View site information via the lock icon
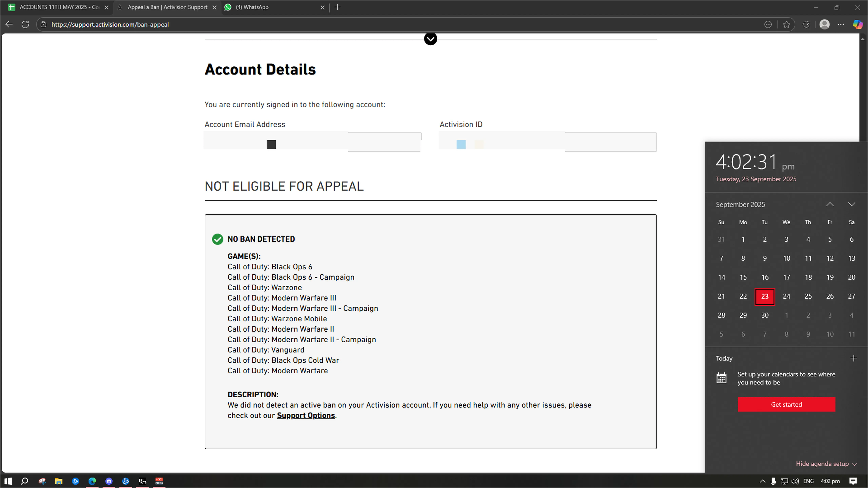This screenshot has width=868, height=488. [43, 24]
